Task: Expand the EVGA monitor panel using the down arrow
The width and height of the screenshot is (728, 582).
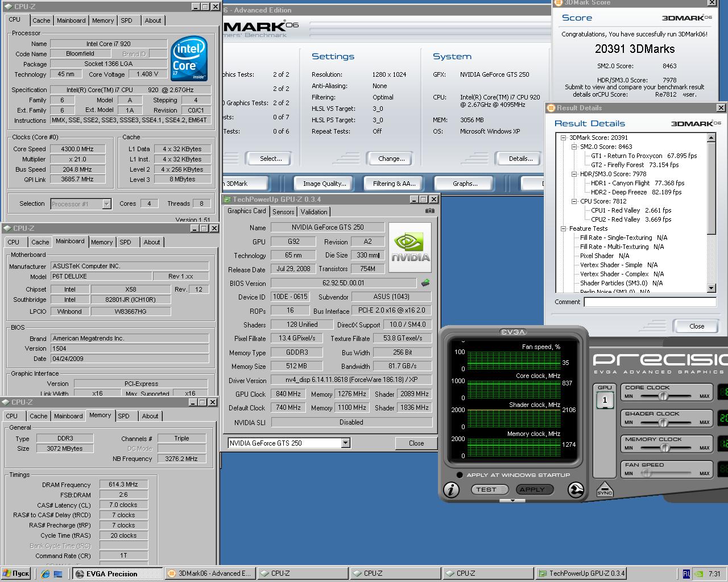Action: point(512,500)
